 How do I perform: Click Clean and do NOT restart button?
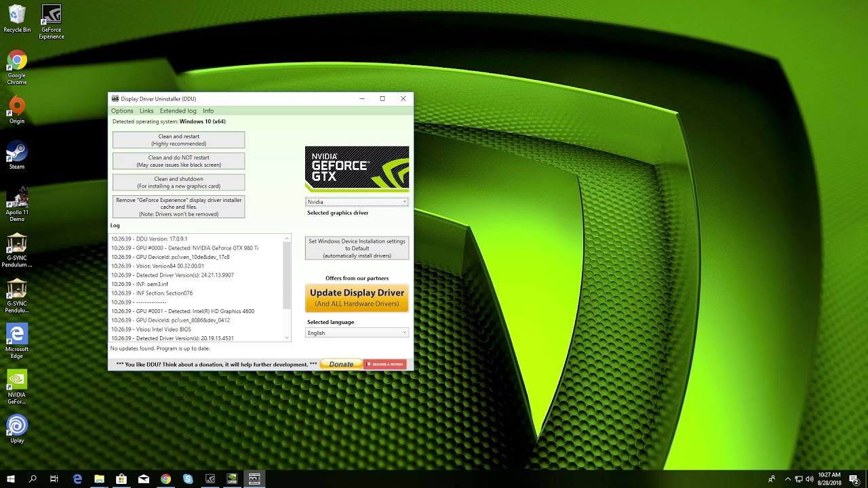(178, 161)
